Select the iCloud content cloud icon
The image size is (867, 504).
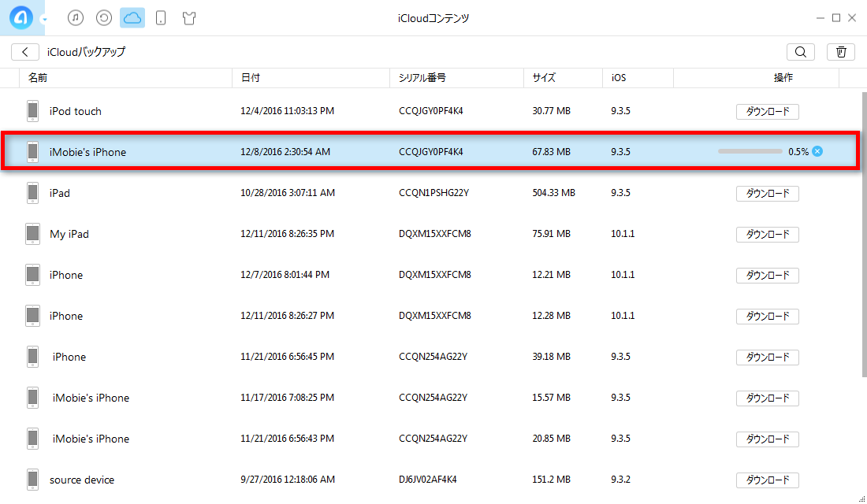132,17
